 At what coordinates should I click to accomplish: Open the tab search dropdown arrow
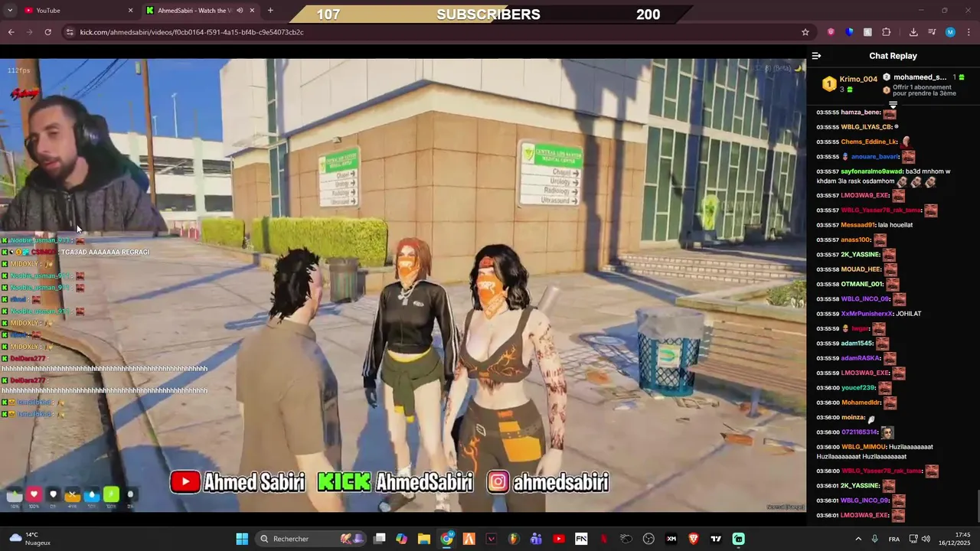pos(10,10)
